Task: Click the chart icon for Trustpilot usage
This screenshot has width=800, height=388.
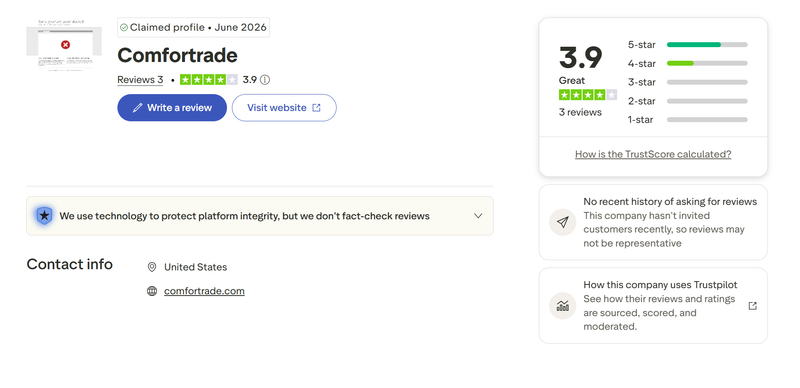Action: coord(562,306)
